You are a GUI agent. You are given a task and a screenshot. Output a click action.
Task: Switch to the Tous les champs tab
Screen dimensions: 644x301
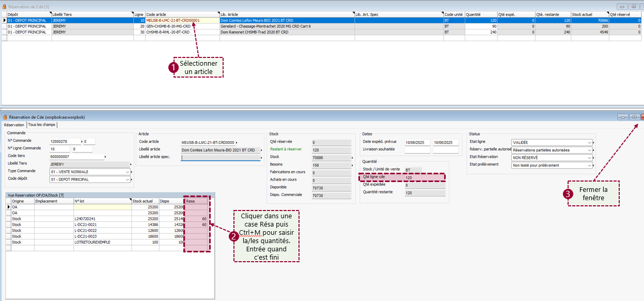click(42, 125)
